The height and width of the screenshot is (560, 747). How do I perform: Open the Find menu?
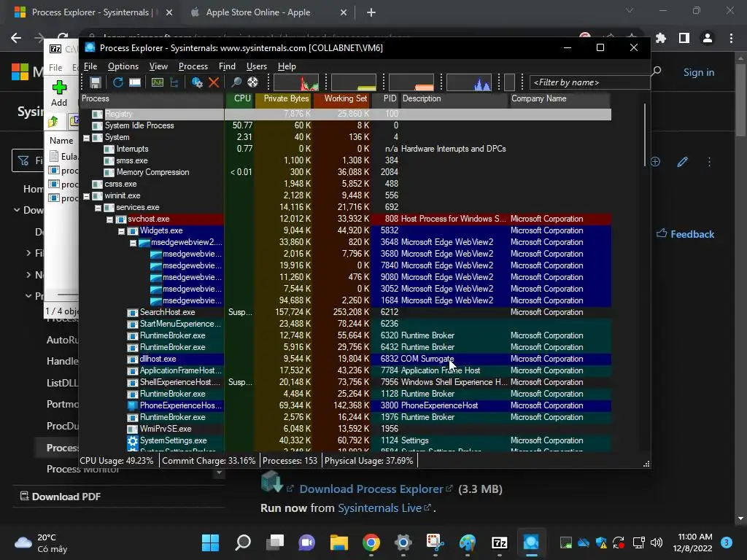pyautogui.click(x=227, y=66)
